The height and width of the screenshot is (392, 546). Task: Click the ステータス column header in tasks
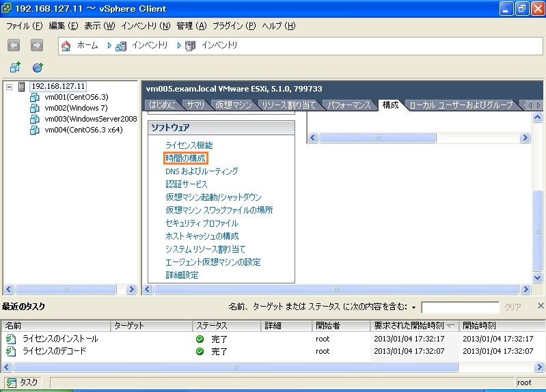click(227, 326)
